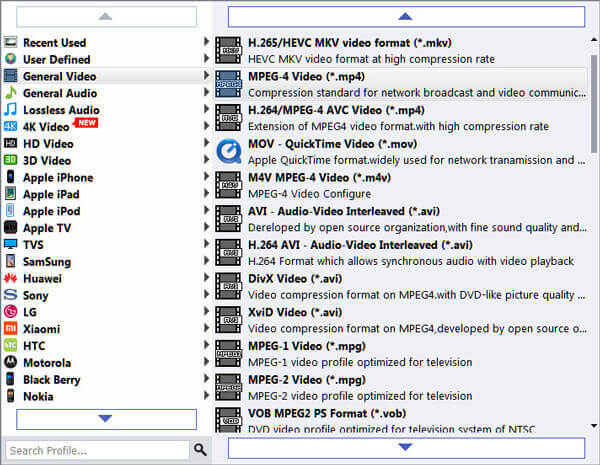Click the DivX Video filmstrip icon

[228, 286]
